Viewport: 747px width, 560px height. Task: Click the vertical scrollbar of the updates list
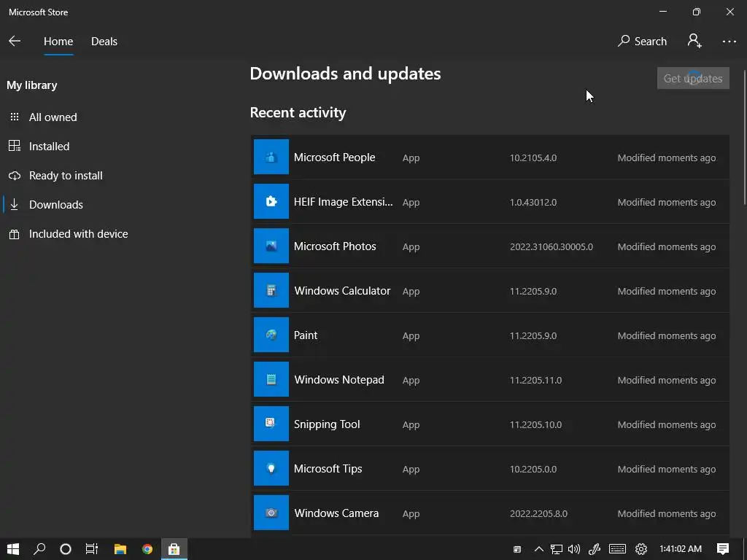click(744, 138)
